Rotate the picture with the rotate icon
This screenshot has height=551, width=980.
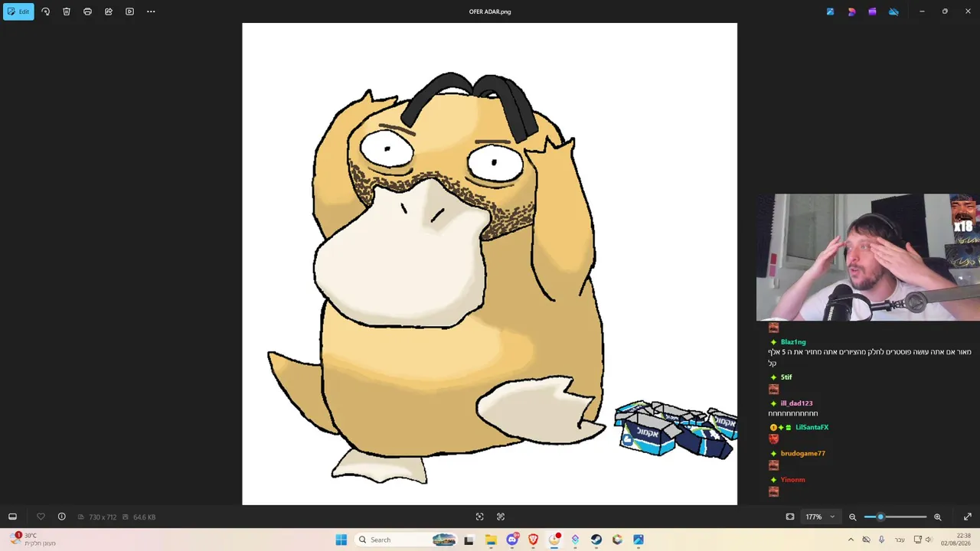[45, 11]
